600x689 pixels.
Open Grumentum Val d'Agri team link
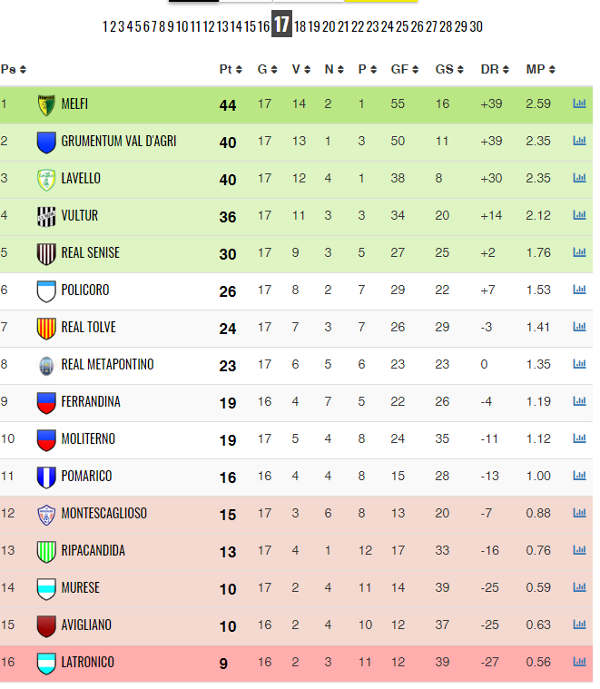119,141
